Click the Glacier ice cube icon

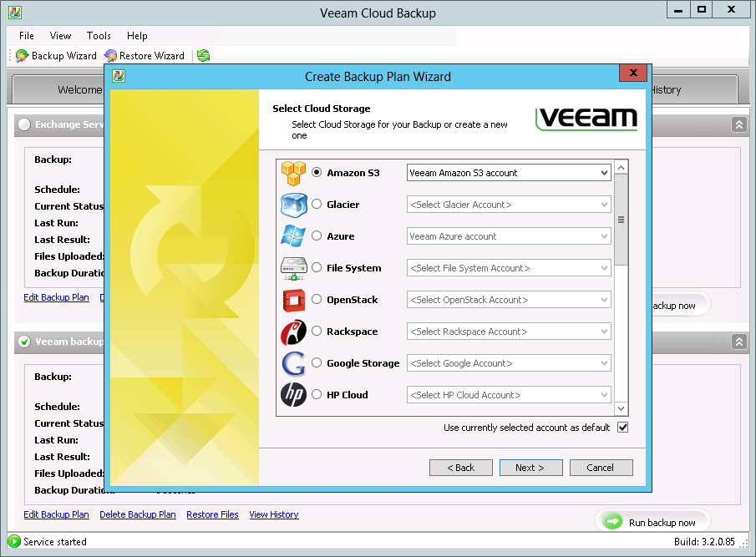293,205
